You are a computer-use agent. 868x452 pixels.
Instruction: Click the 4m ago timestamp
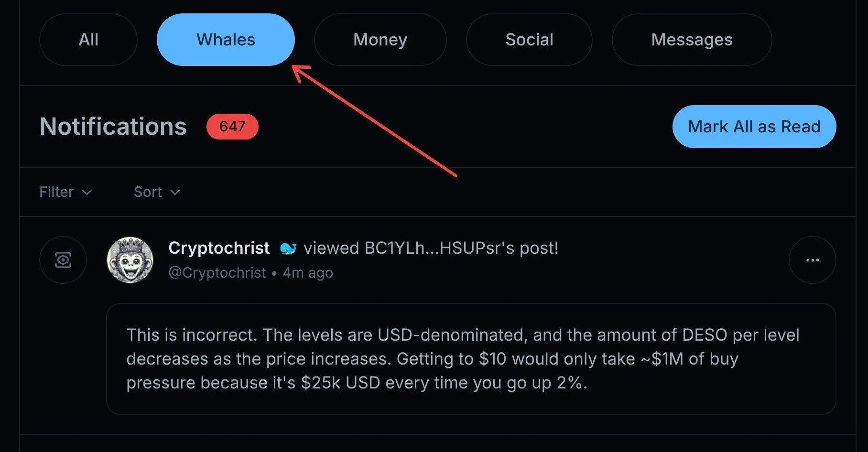(307, 272)
